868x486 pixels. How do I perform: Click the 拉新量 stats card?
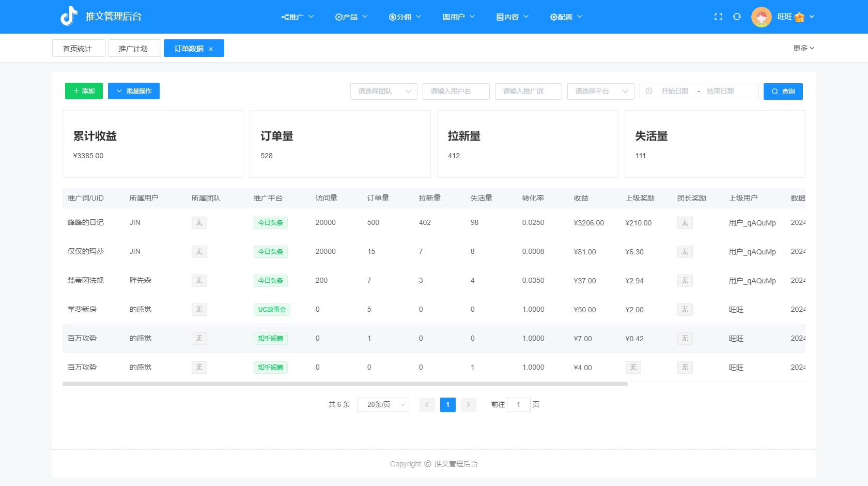click(528, 144)
